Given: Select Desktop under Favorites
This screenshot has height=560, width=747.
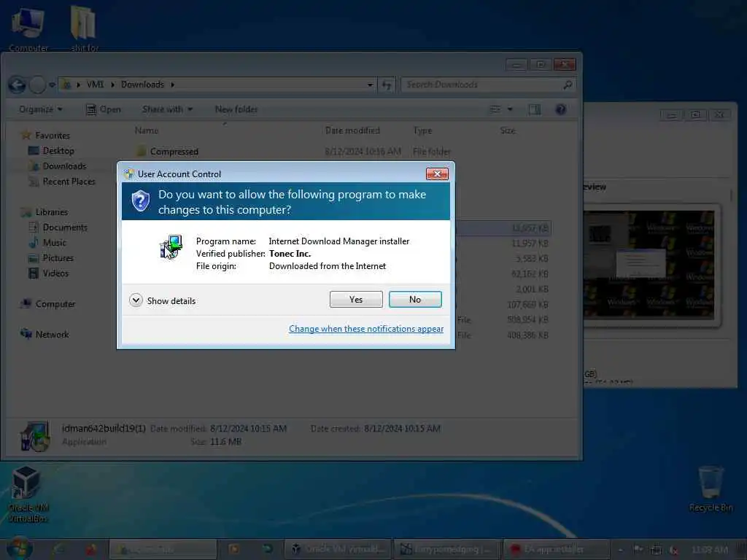Looking at the screenshot, I should 52,150.
